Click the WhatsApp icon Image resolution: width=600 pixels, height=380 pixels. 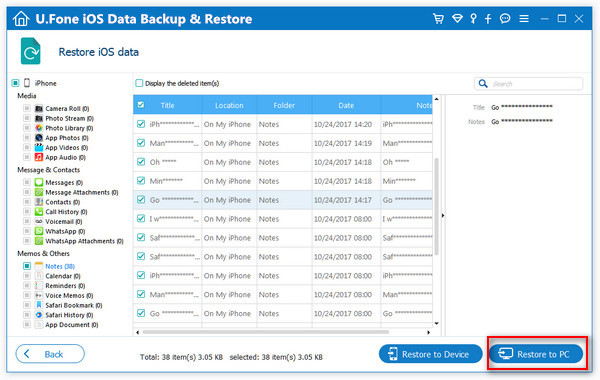39,231
